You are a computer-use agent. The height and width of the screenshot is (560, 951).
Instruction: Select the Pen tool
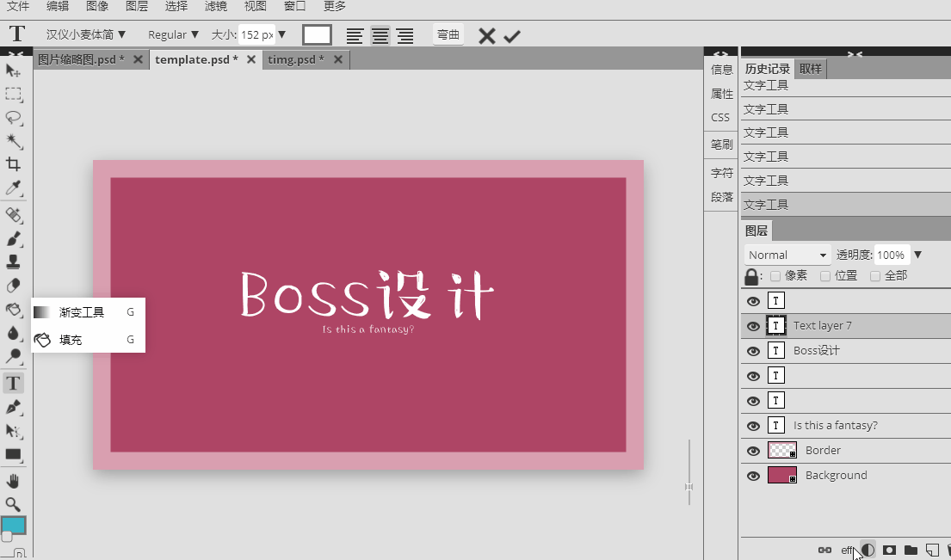coord(14,407)
